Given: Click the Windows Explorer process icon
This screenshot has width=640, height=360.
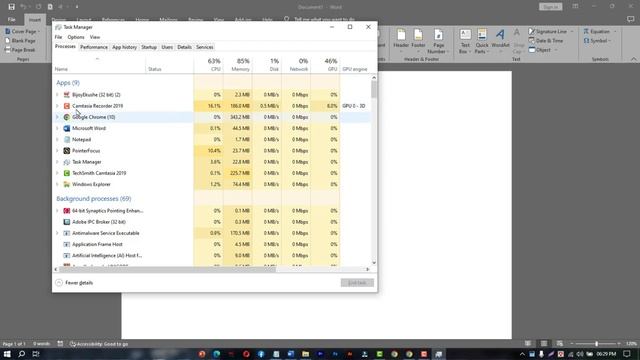Looking at the screenshot, I should pos(67,184).
